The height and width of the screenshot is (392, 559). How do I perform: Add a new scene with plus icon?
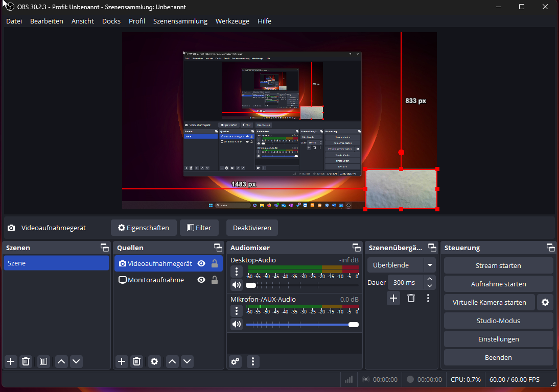click(11, 361)
